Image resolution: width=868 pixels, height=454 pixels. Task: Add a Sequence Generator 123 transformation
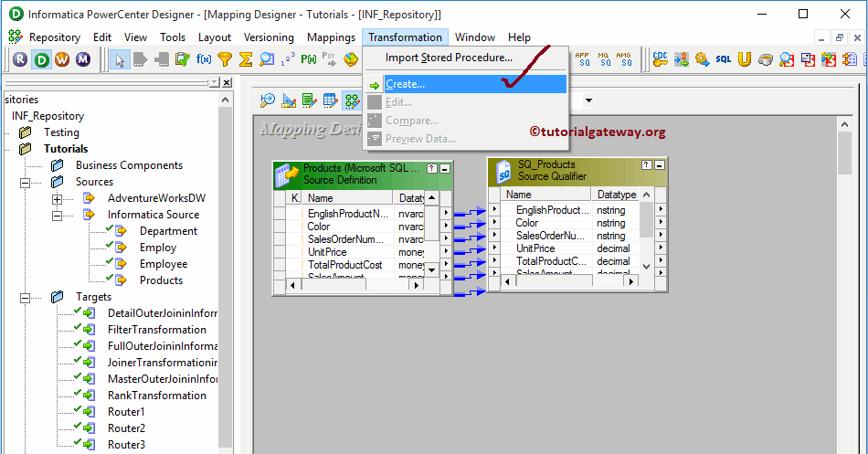pos(288,59)
